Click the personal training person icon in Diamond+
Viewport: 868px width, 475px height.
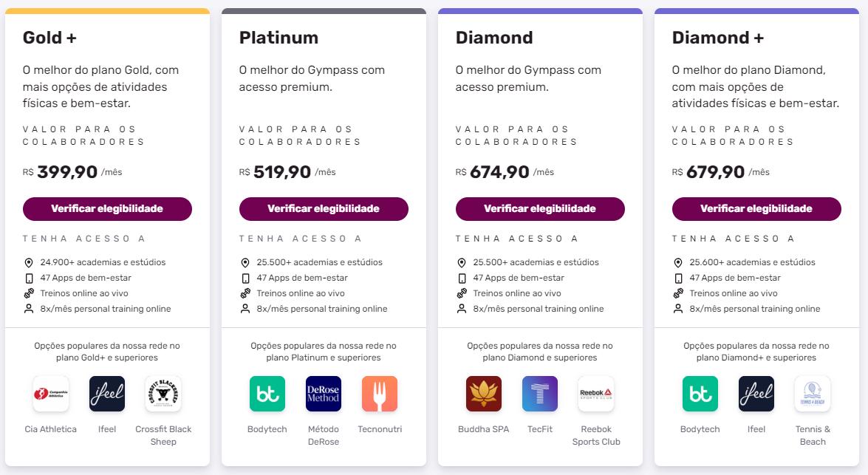[678, 309]
